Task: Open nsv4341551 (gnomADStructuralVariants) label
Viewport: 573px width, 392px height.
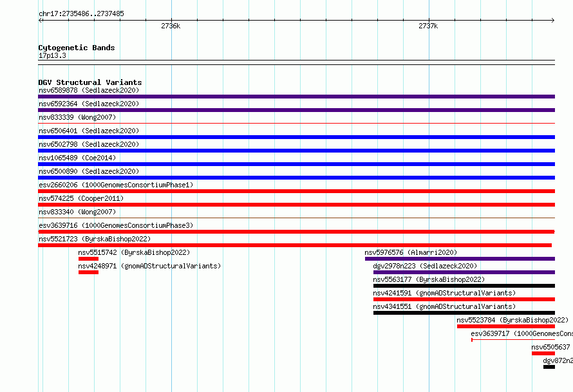Action: point(444,306)
